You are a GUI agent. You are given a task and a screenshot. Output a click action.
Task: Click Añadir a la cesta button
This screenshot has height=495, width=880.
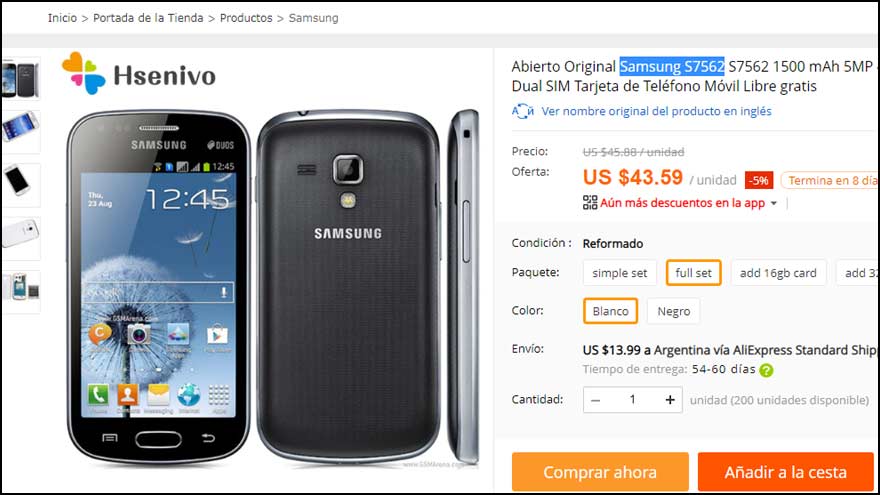[786, 472]
